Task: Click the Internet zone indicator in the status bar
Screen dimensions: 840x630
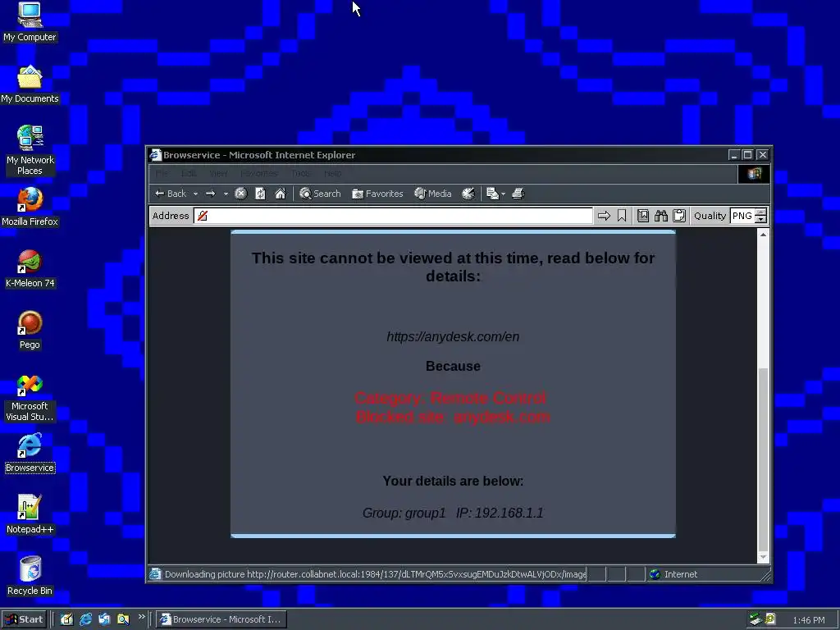Action: [x=673, y=574]
